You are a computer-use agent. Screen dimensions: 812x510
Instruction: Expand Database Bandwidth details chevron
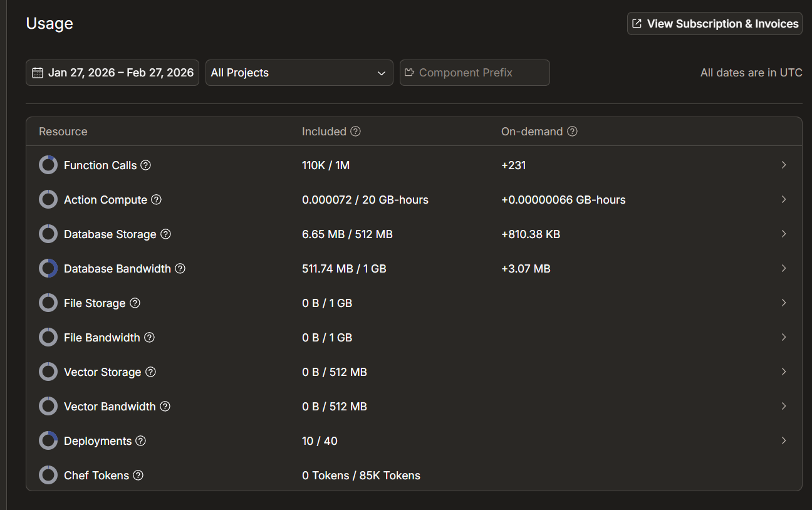coord(784,269)
